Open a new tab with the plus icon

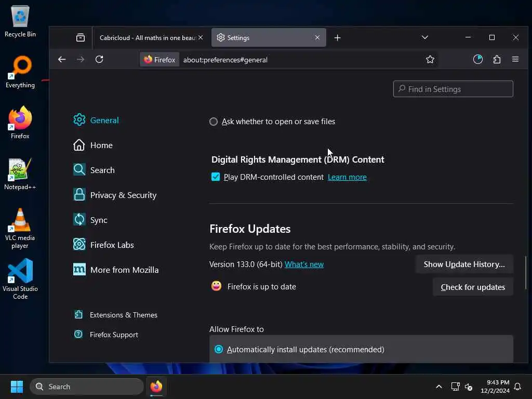tap(337, 37)
